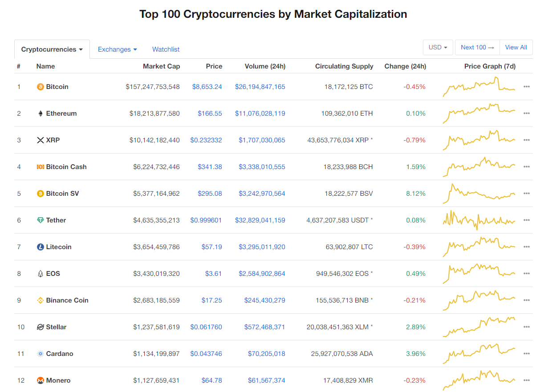Open the three-dot menu for EOS row

point(527,274)
